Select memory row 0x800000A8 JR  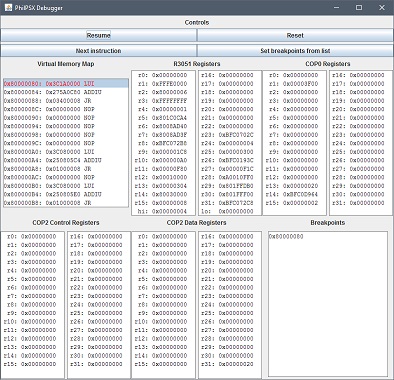click(x=66, y=169)
